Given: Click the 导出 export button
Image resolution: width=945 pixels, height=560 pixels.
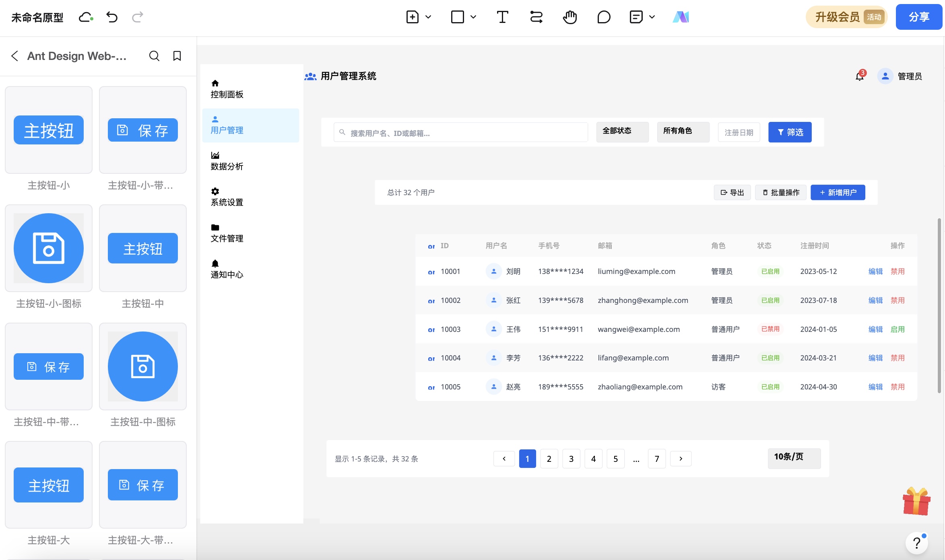Looking at the screenshot, I should click(x=732, y=192).
